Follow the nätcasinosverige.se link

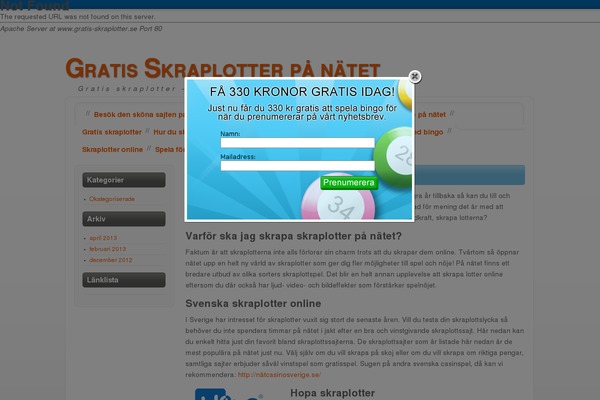279,375
